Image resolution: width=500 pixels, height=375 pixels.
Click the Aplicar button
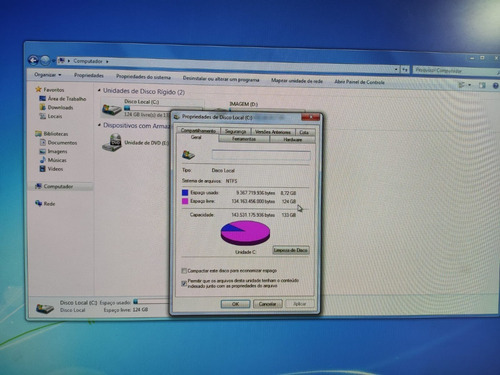coord(300,304)
